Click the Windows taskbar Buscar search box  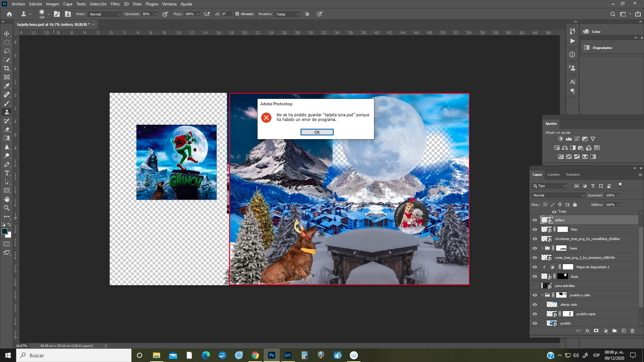point(74,355)
